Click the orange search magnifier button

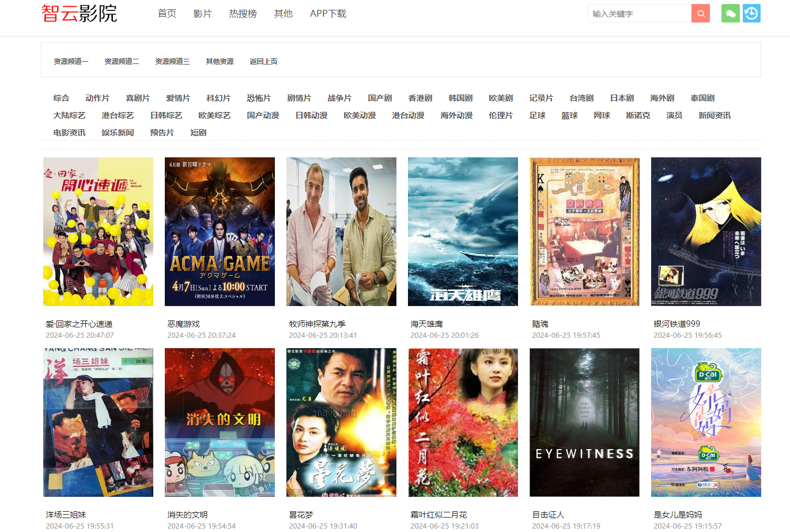click(x=701, y=13)
